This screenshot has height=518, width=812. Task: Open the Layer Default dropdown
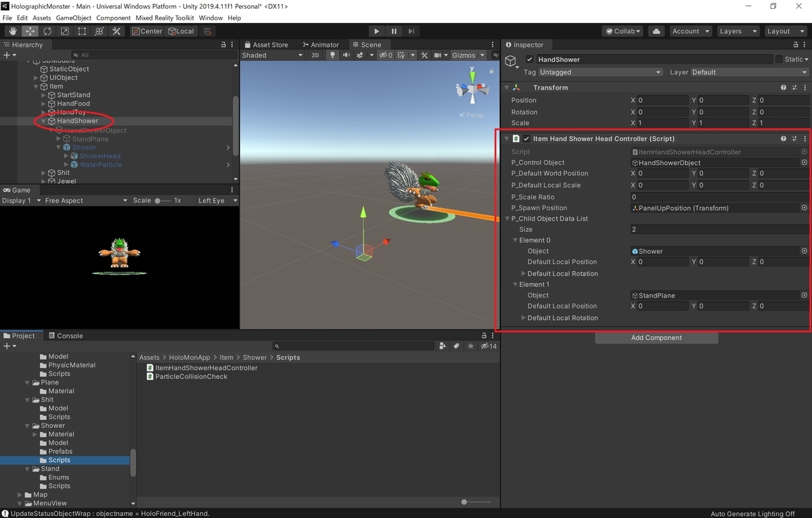(750, 72)
